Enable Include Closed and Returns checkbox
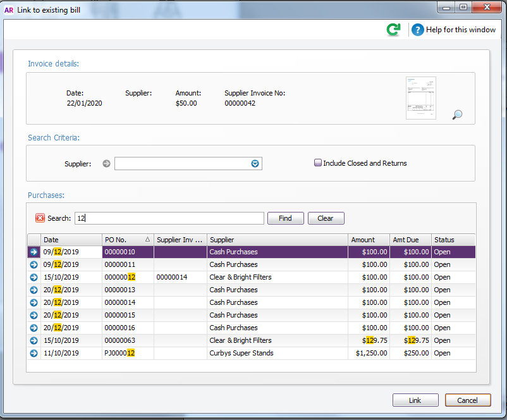Viewport: 507px width, 420px height. pyautogui.click(x=318, y=163)
